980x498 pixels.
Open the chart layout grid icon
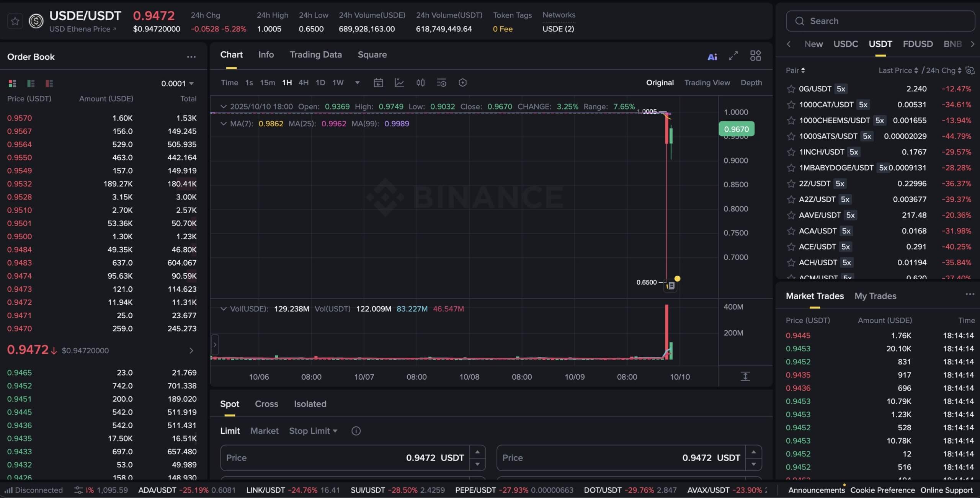click(x=755, y=56)
